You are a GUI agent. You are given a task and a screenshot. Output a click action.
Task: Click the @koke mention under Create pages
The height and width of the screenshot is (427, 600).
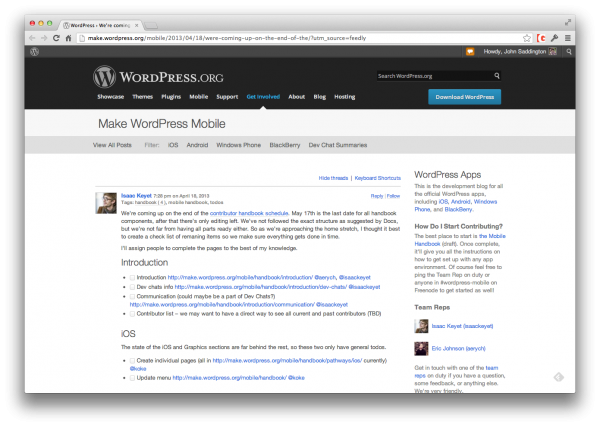[138, 369]
